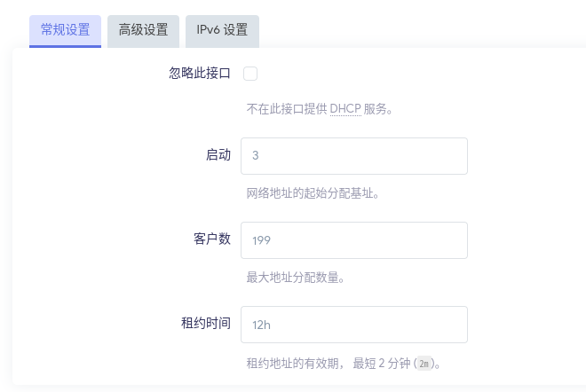Image resolution: width=586 pixels, height=392 pixels.
Task: Enable the 忽略此接口 checkbox
Action: click(250, 74)
